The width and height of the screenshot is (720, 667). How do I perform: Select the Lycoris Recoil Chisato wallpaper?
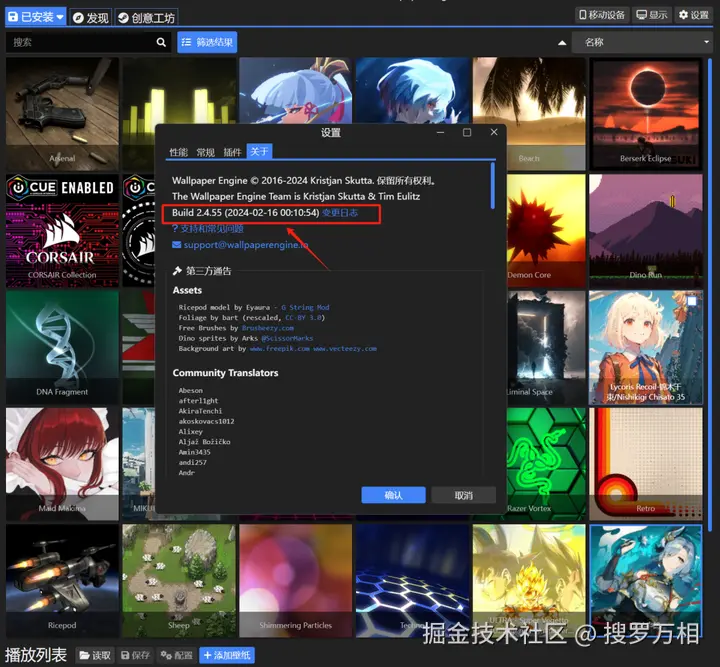point(646,348)
